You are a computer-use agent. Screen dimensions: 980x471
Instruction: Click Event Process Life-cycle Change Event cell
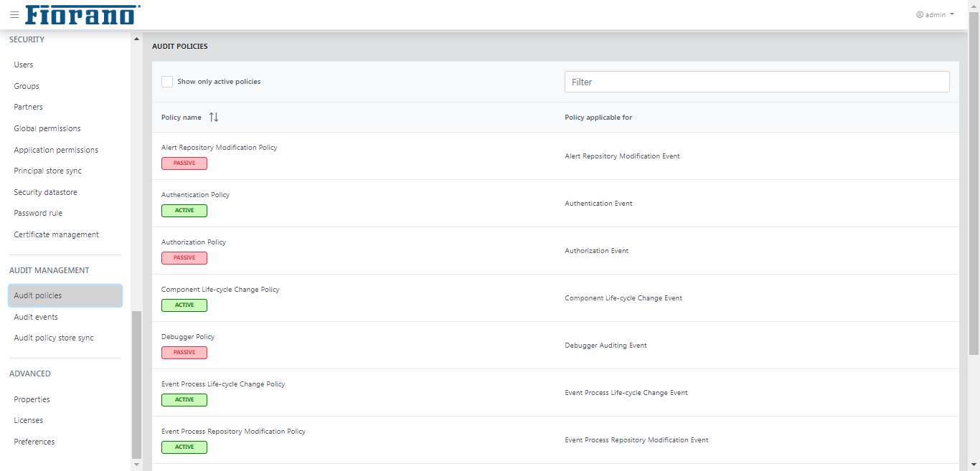coord(626,393)
